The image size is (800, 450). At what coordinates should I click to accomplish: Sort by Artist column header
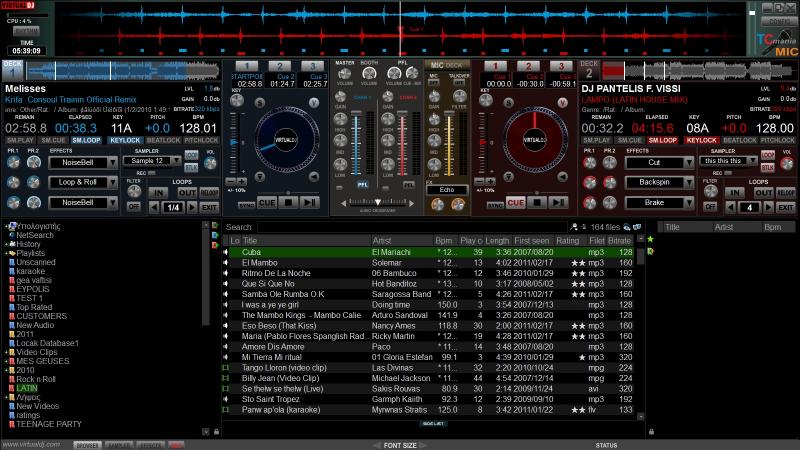401,241
